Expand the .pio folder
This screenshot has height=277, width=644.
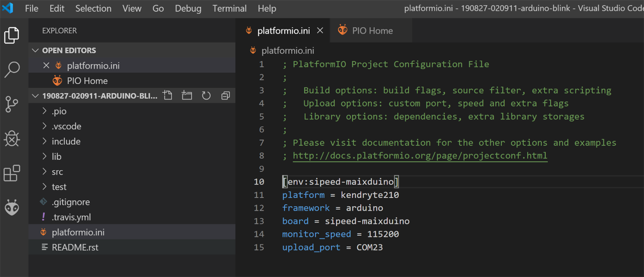[59, 111]
